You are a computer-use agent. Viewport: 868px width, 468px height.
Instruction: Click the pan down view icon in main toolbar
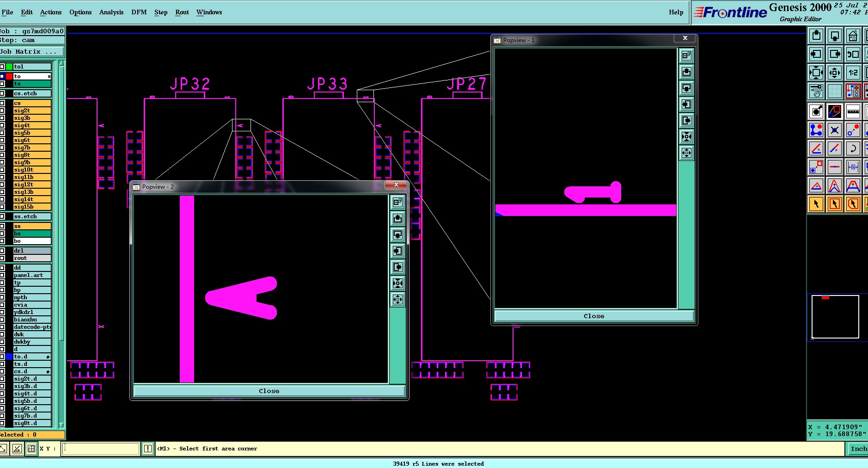tap(835, 36)
